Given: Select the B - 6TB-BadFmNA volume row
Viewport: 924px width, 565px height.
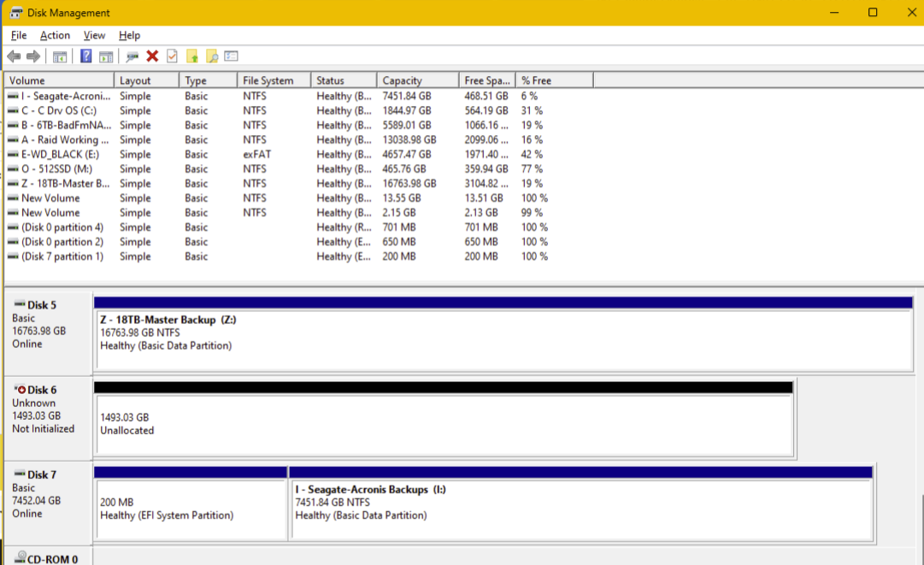Looking at the screenshot, I should (x=299, y=126).
